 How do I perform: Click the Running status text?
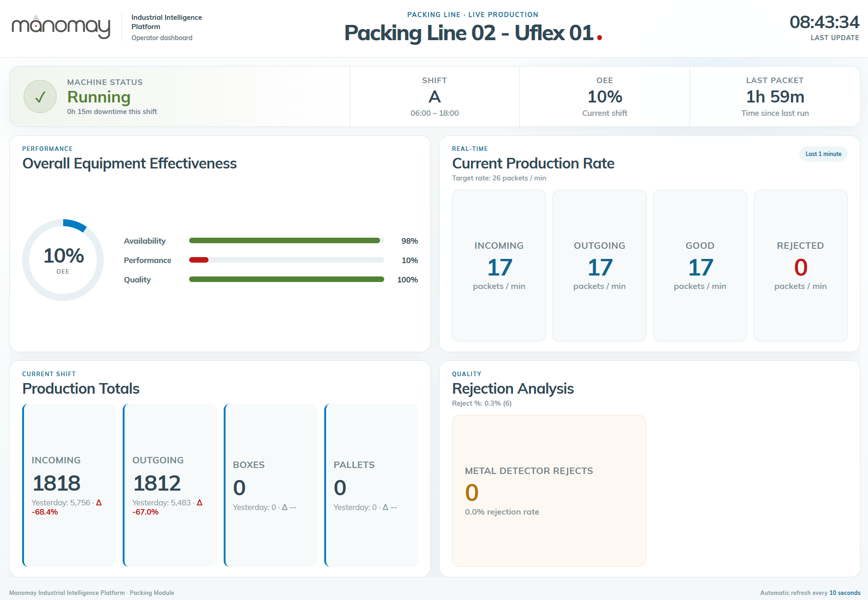point(99,97)
